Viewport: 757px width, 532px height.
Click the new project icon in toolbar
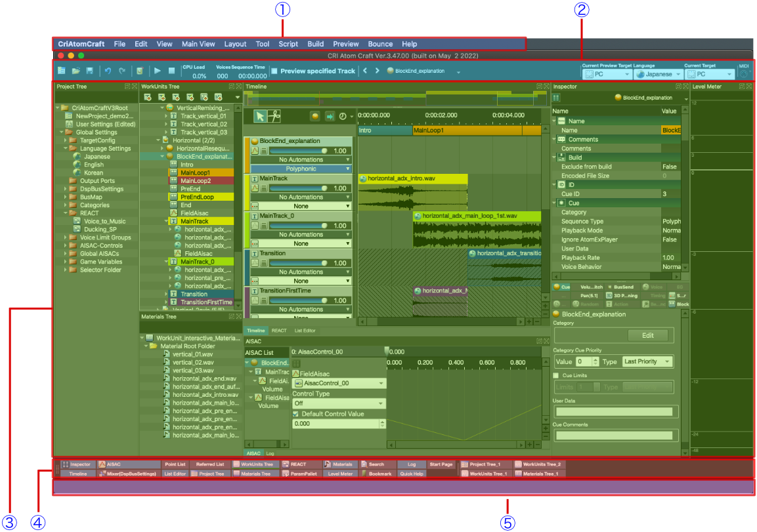pyautogui.click(x=61, y=71)
